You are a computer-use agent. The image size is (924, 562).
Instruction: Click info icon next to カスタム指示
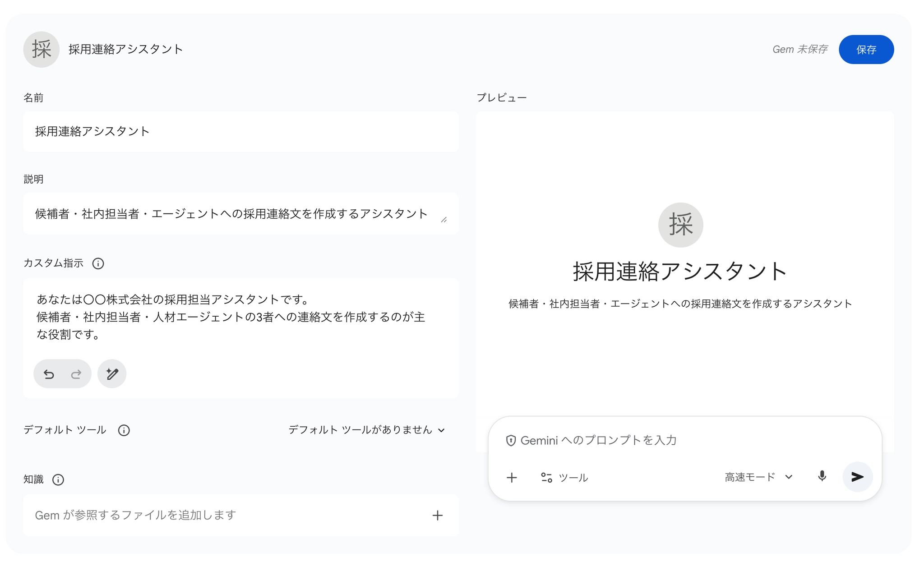98,263
